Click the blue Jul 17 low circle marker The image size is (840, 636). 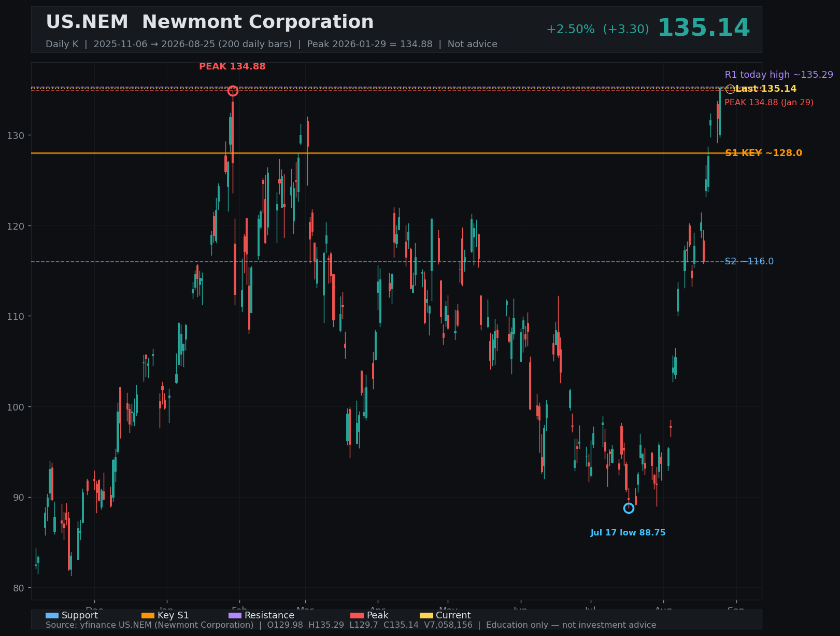pyautogui.click(x=629, y=508)
